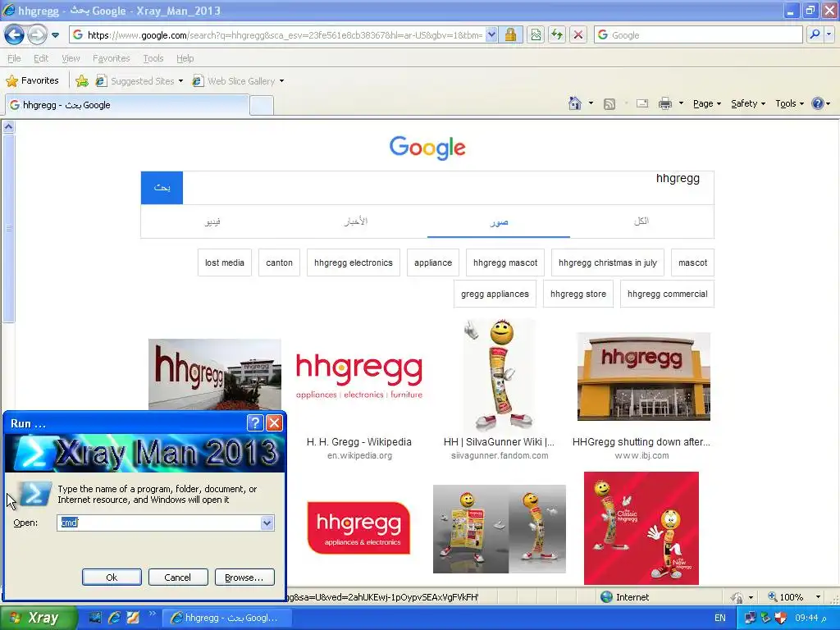Click the address bar URL field
840x630 pixels.
[276, 35]
